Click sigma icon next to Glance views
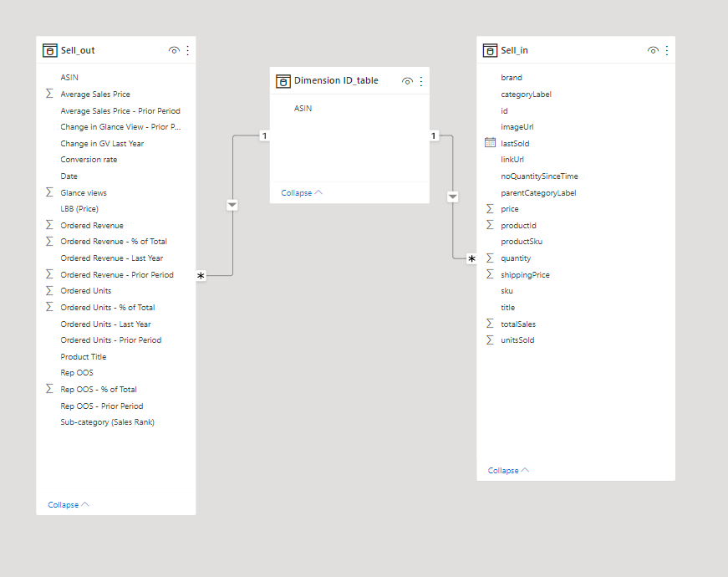Viewport: 728px width, 577px height. coord(49,192)
